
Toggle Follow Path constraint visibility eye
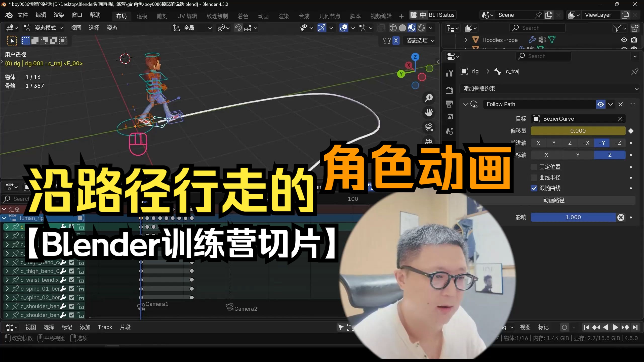coord(601,104)
